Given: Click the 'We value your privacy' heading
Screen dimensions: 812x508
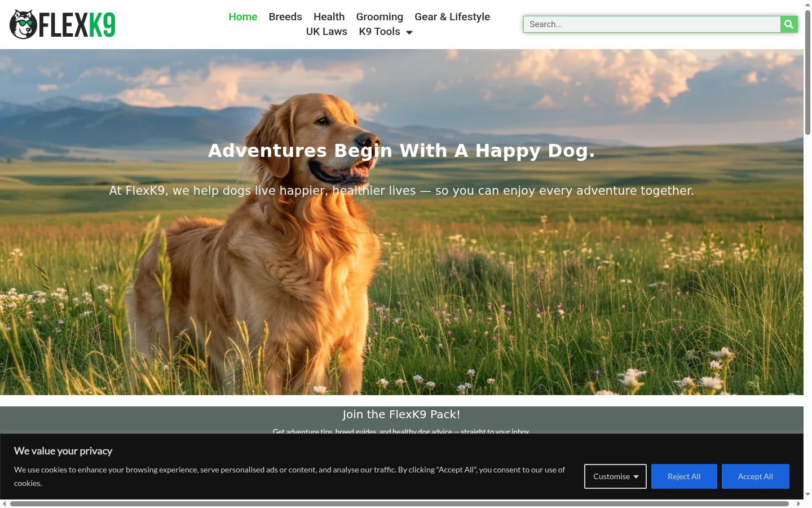Looking at the screenshot, I should (x=63, y=451).
